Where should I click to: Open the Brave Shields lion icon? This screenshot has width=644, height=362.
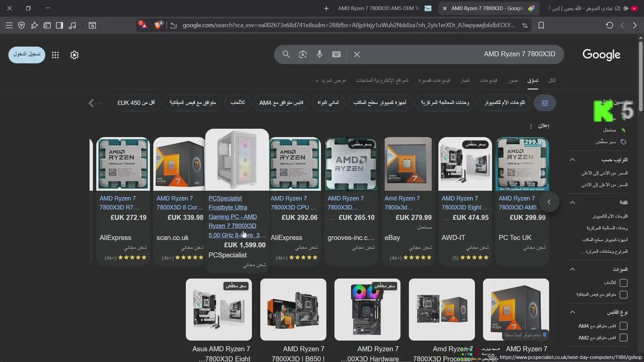tap(158, 25)
